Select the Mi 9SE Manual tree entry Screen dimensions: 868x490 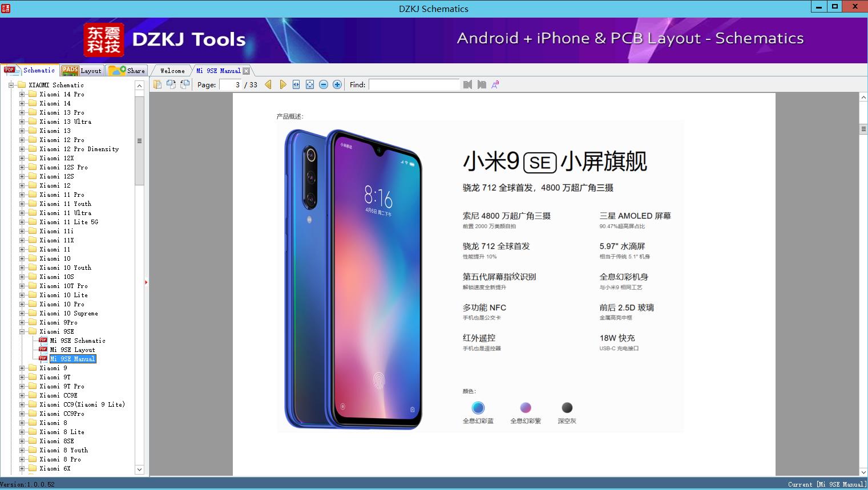(x=72, y=359)
